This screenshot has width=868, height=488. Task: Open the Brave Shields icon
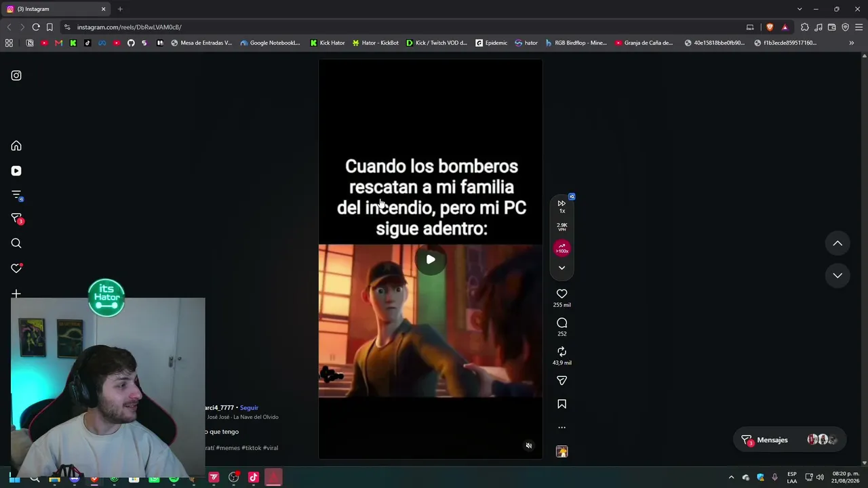click(x=770, y=27)
